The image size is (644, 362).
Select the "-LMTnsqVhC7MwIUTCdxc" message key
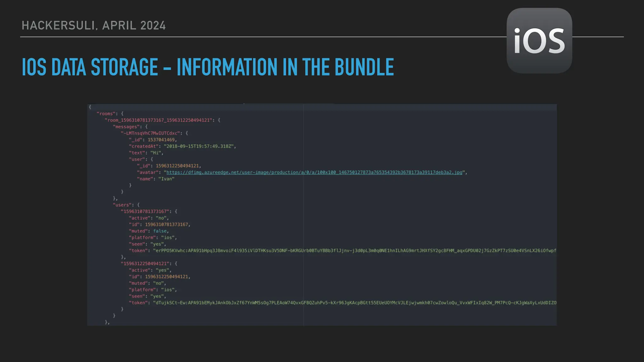[150, 133]
